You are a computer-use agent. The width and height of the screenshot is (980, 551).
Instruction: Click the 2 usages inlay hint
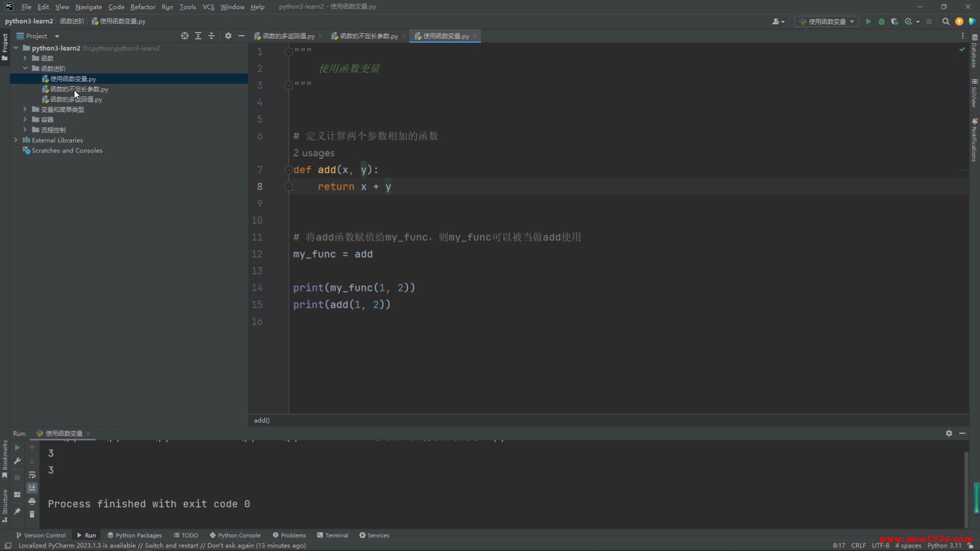coord(314,153)
